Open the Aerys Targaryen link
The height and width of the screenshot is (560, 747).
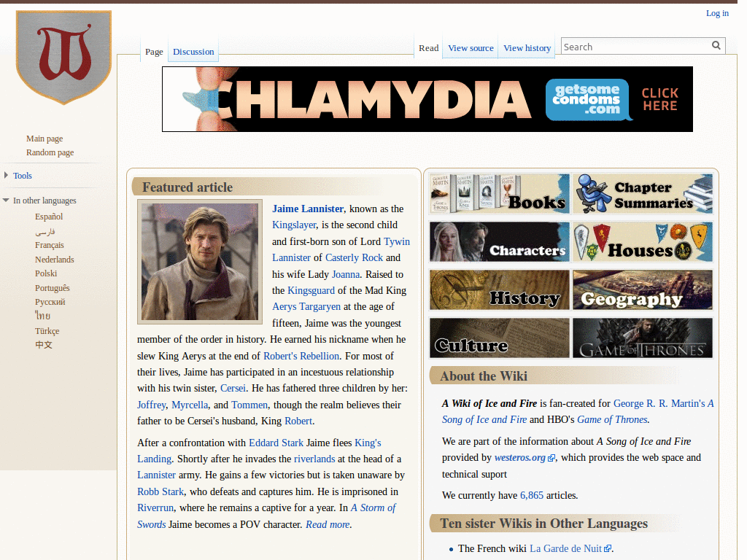tap(306, 307)
